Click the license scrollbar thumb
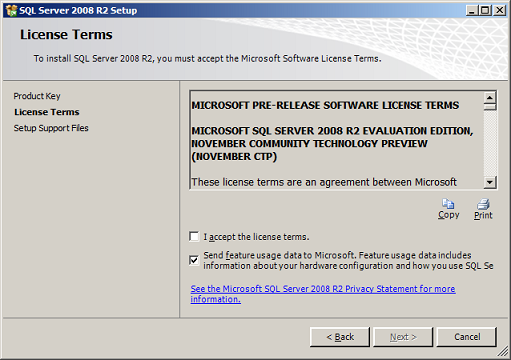The width and height of the screenshot is (511, 360). click(490, 107)
